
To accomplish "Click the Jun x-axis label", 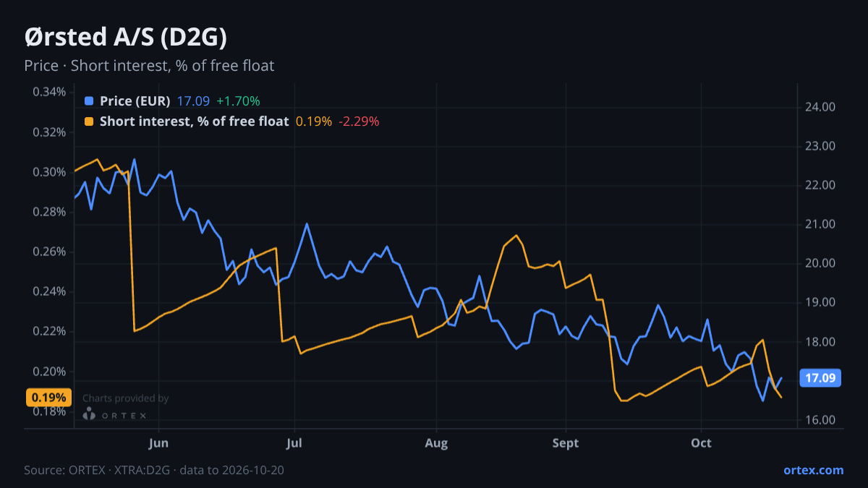I will click(x=158, y=442).
